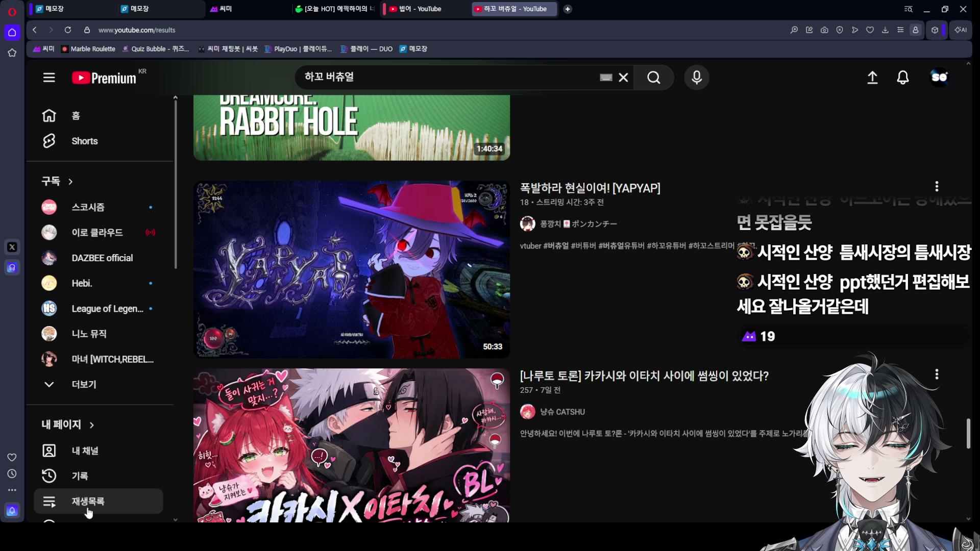Click the browser reload icon

pos(68,30)
